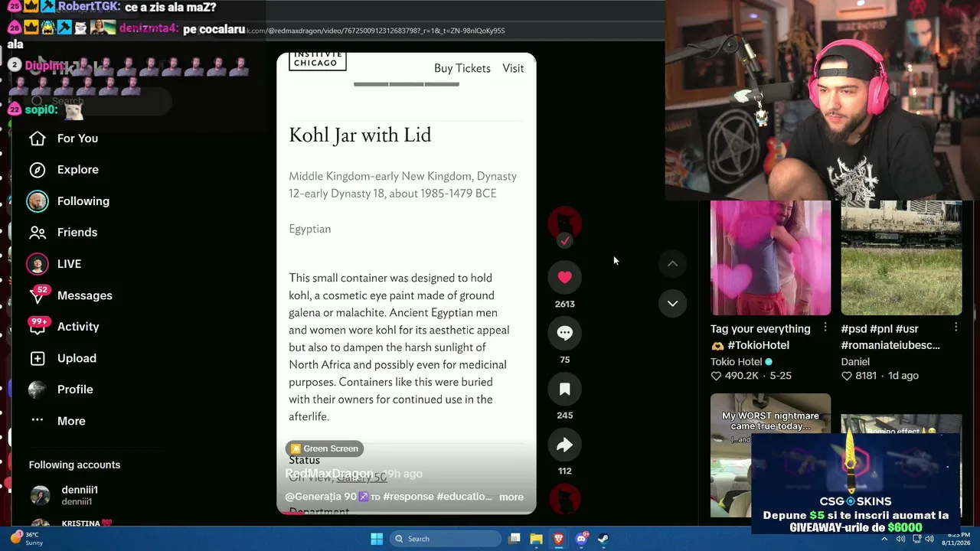
Task: Open the options dots on Daniel's video
Action: (955, 328)
